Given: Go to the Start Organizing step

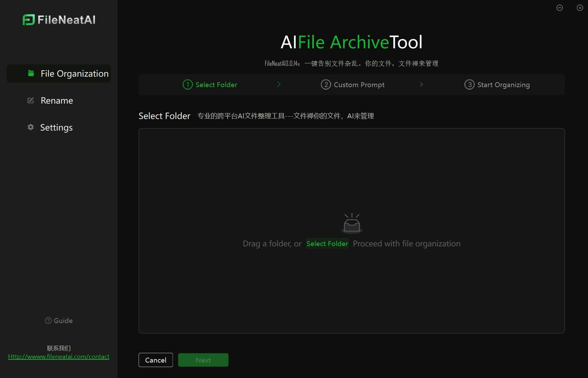Looking at the screenshot, I should [497, 85].
